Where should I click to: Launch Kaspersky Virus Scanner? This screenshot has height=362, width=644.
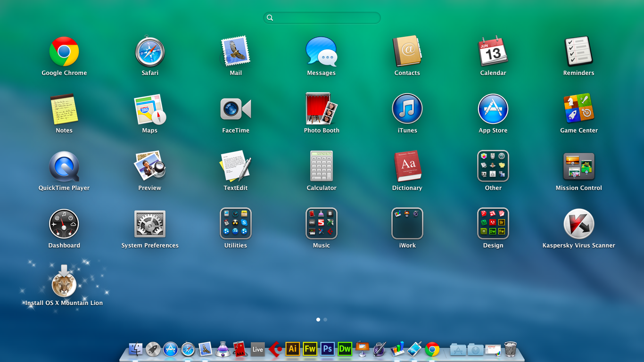click(579, 224)
